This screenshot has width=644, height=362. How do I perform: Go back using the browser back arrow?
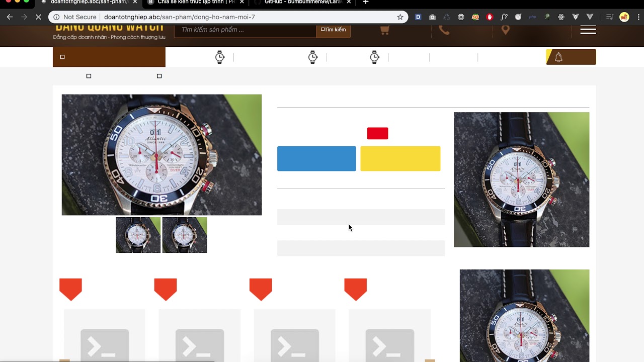point(10,17)
